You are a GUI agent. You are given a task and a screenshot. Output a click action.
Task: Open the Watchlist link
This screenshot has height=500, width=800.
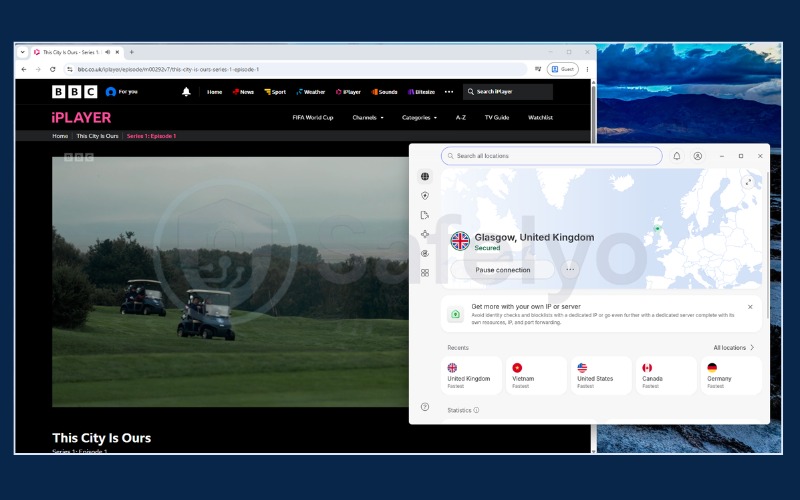(540, 118)
